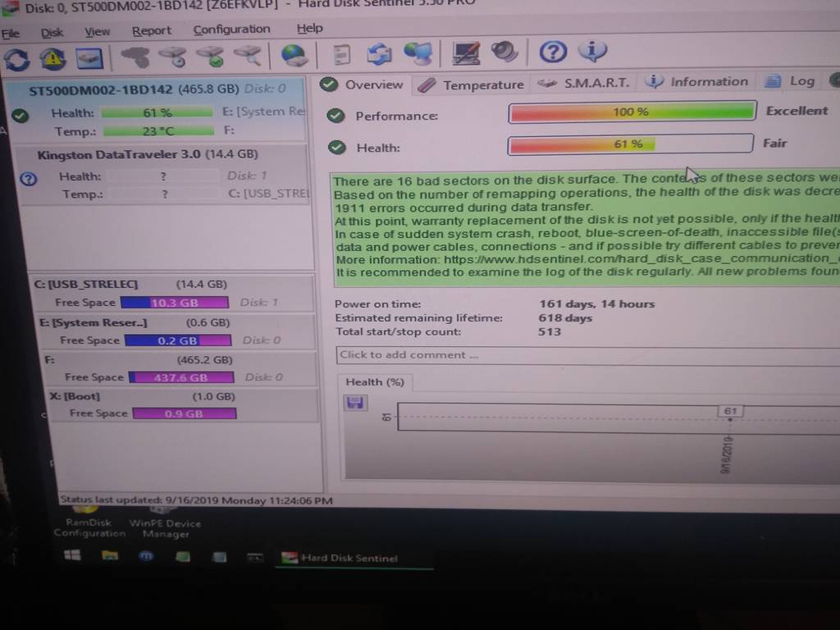Click the floppy save icon under Health (%)

tap(354, 402)
